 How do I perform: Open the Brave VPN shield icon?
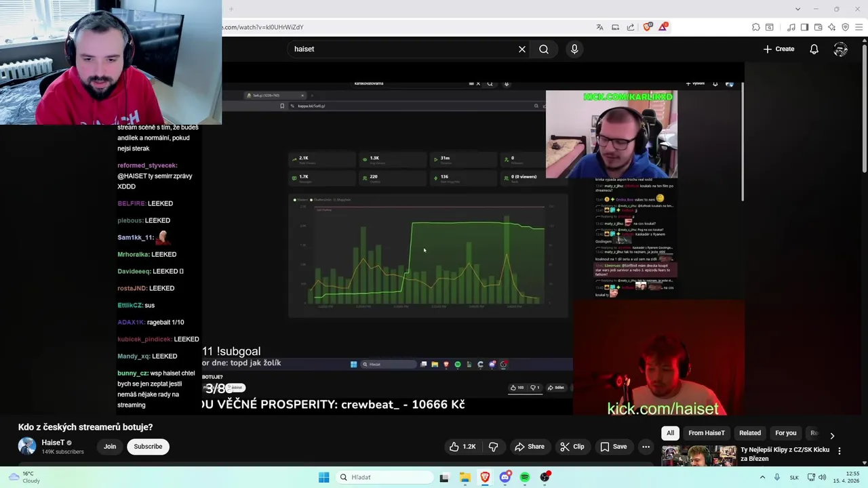pos(846,27)
